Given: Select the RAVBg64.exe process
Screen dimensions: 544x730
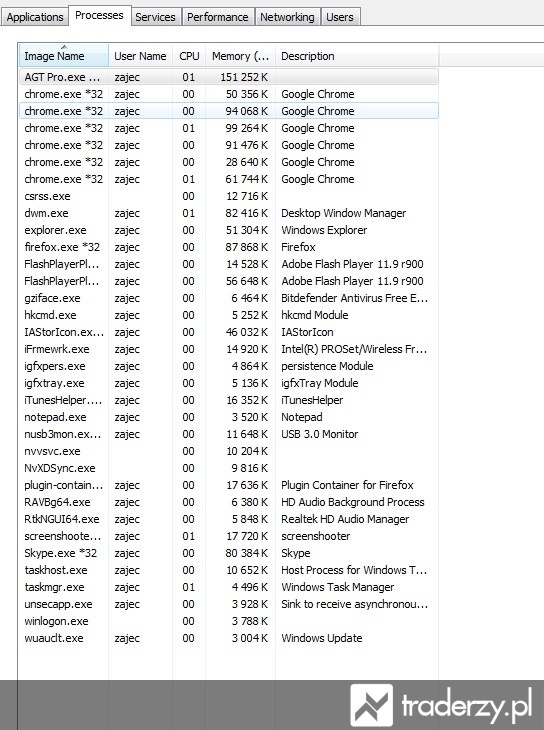Looking at the screenshot, I should point(229,502).
